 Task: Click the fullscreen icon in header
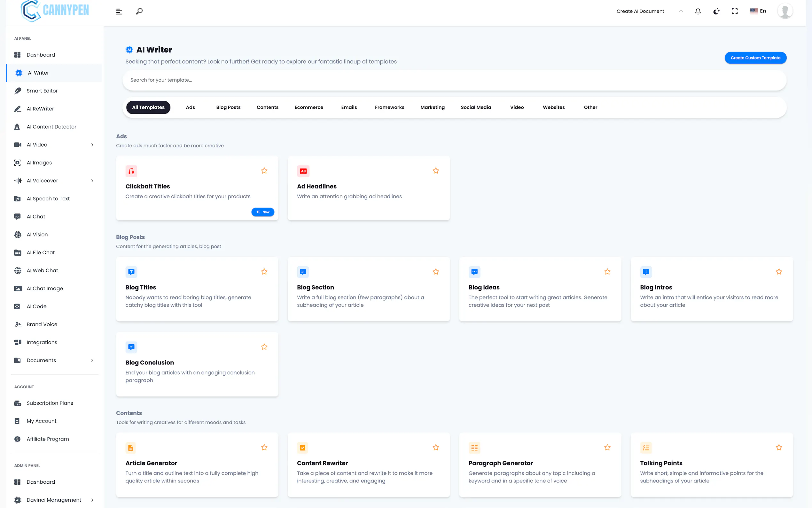pyautogui.click(x=734, y=11)
